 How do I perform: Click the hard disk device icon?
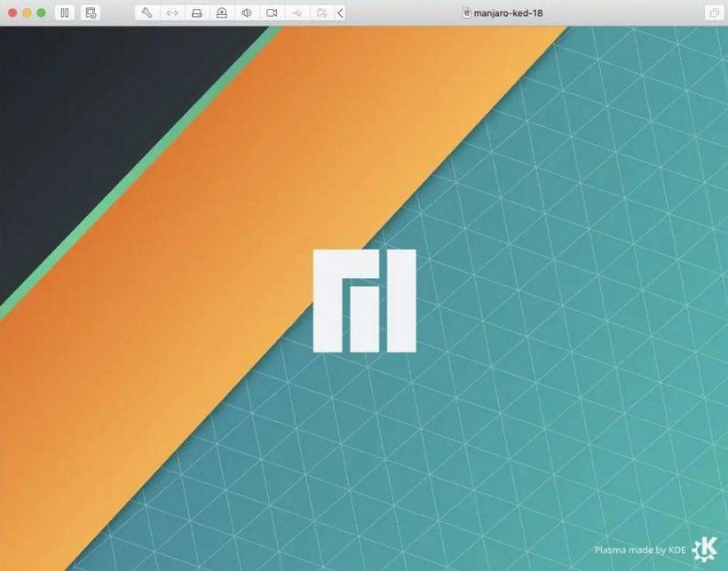(197, 13)
